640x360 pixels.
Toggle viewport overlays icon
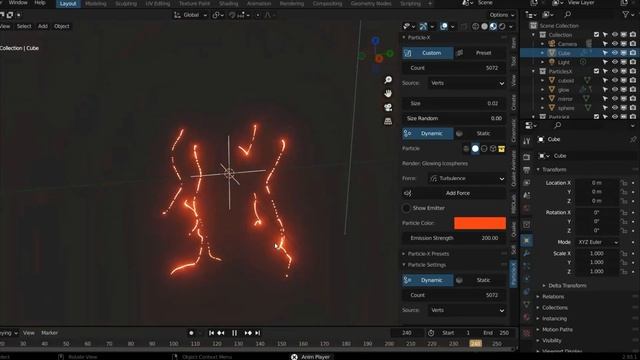click(x=444, y=27)
